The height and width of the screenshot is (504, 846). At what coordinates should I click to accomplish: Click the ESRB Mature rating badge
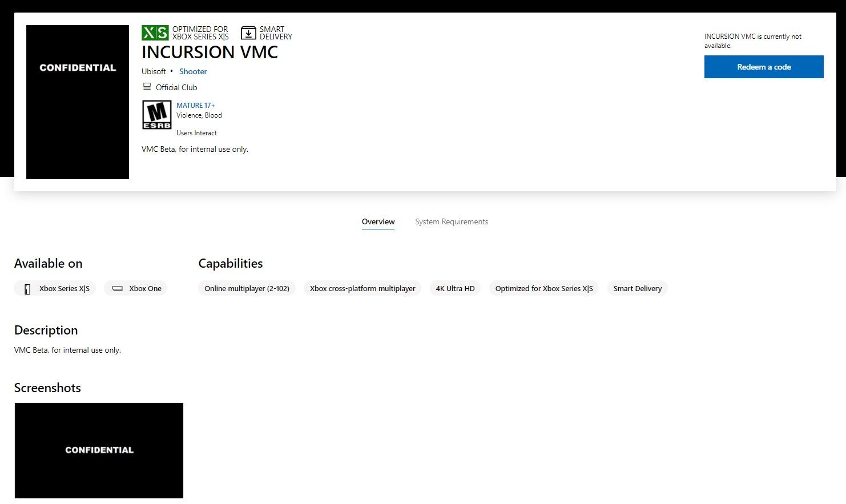(156, 115)
